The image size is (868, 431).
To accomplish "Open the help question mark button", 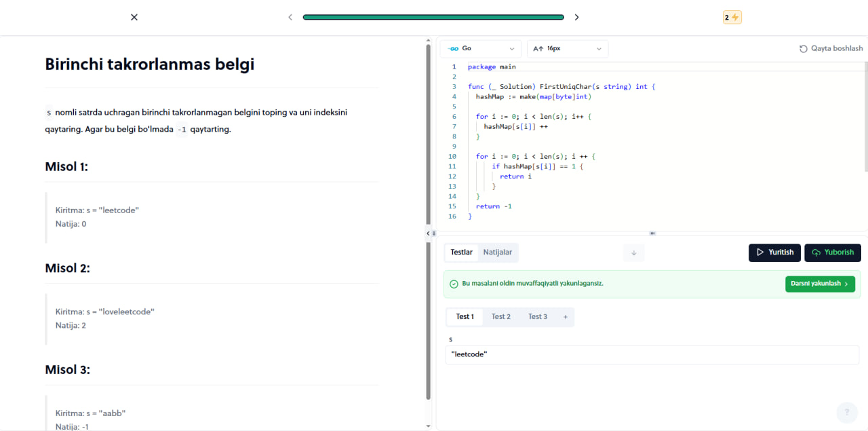I will pos(847,413).
